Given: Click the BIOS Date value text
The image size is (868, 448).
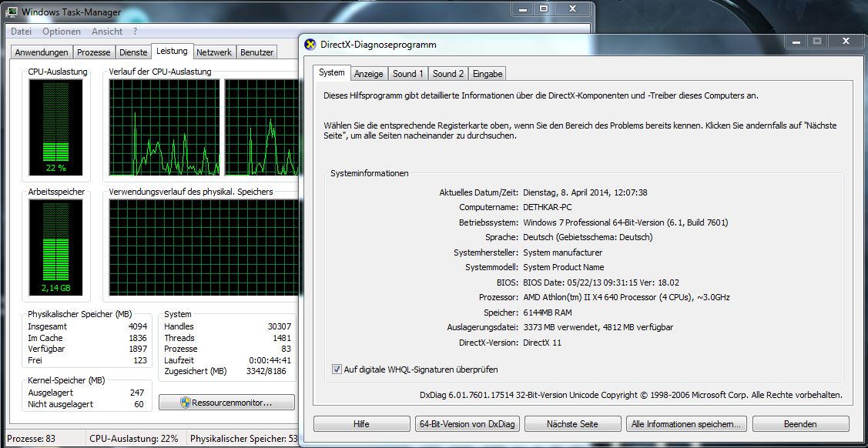Looking at the screenshot, I should click(601, 282).
